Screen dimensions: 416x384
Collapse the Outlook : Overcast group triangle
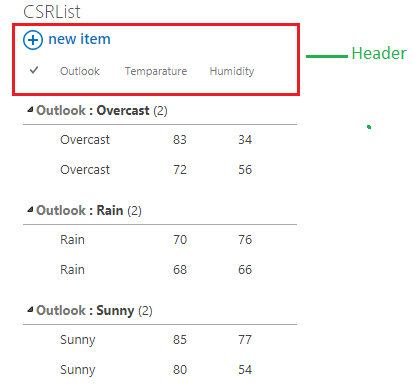coord(30,109)
